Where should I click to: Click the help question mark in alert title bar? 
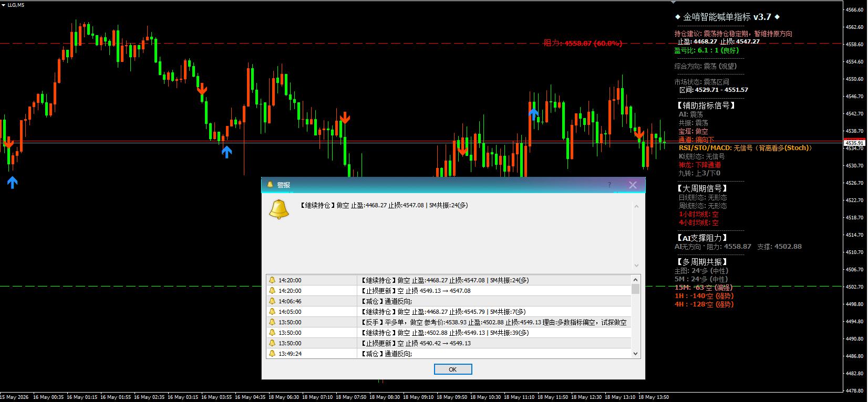(609, 185)
